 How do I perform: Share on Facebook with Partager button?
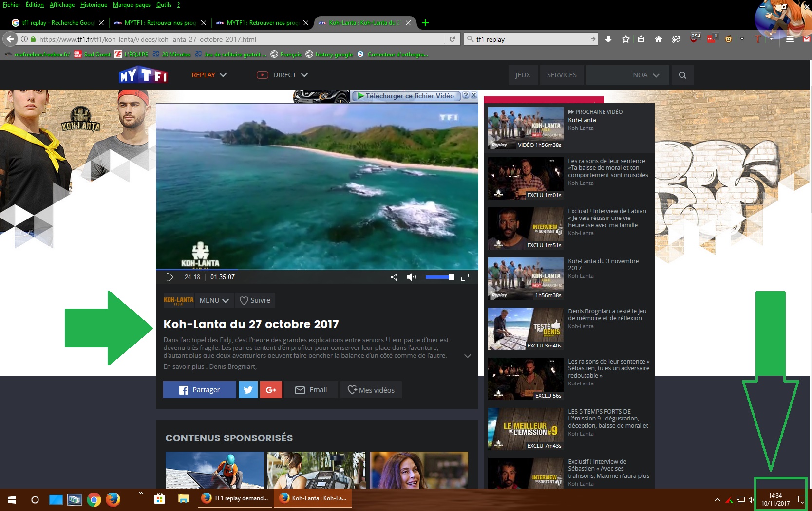coord(200,390)
